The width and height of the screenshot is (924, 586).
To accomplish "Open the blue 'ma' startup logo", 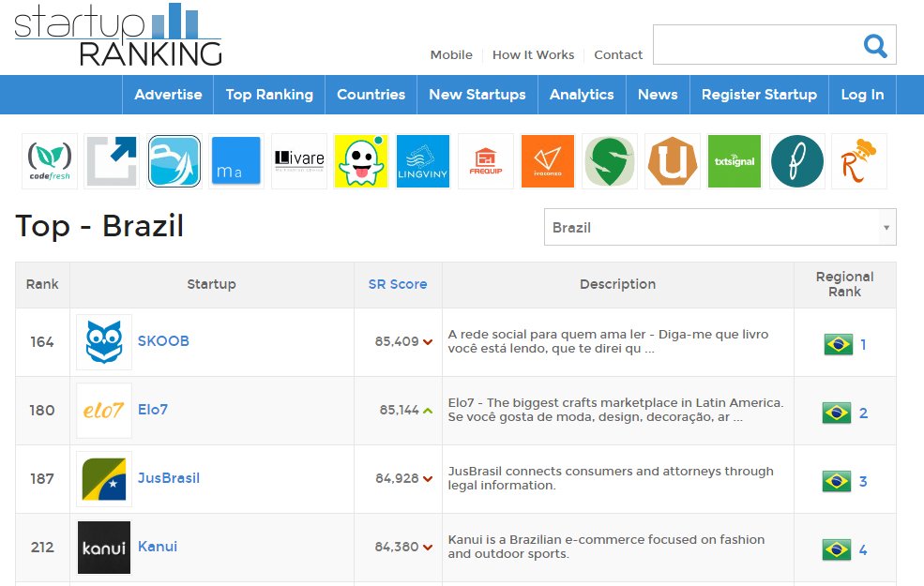I will point(235,160).
